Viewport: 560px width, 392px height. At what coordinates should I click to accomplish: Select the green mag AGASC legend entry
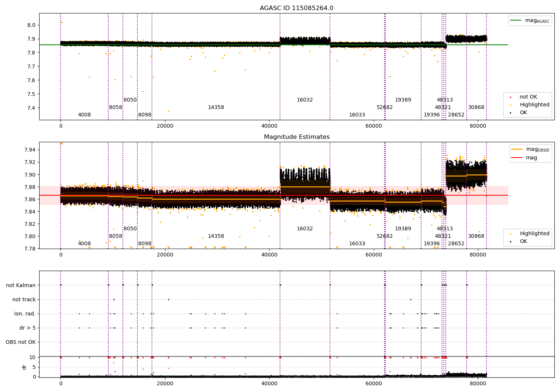pyautogui.click(x=530, y=21)
